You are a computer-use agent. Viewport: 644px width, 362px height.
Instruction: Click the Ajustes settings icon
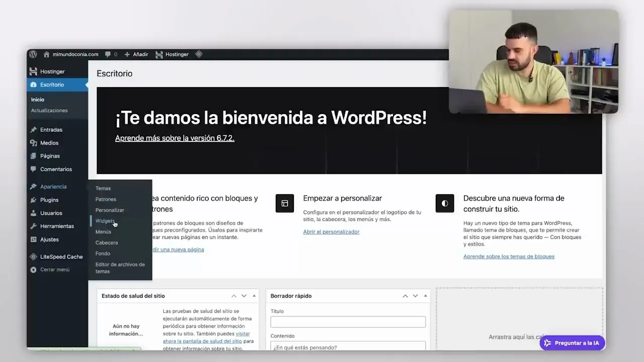tap(33, 239)
